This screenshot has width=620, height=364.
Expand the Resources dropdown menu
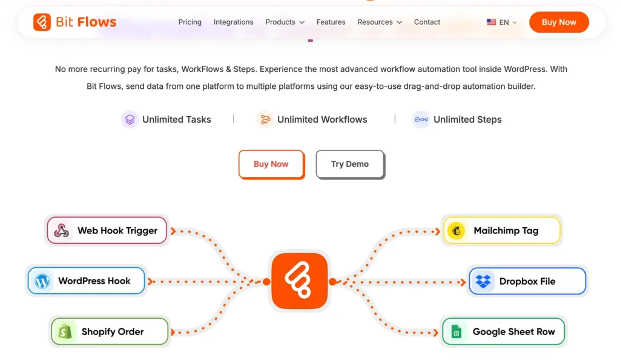380,22
